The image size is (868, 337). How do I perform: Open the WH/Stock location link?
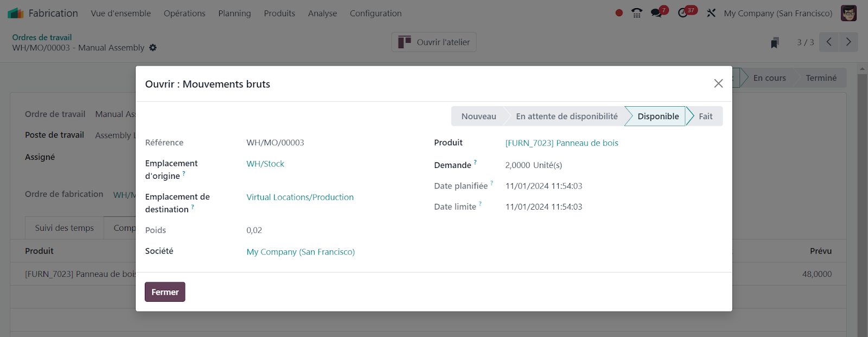(265, 164)
